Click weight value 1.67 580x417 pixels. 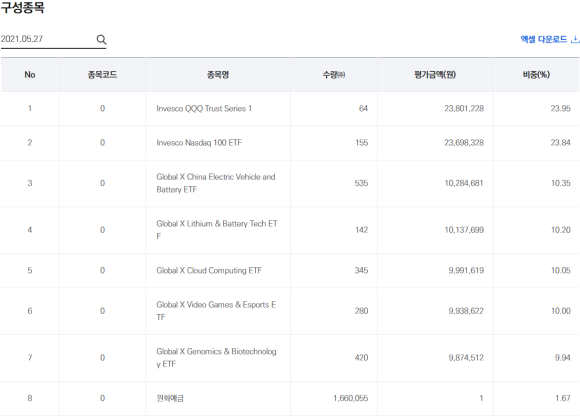click(563, 398)
